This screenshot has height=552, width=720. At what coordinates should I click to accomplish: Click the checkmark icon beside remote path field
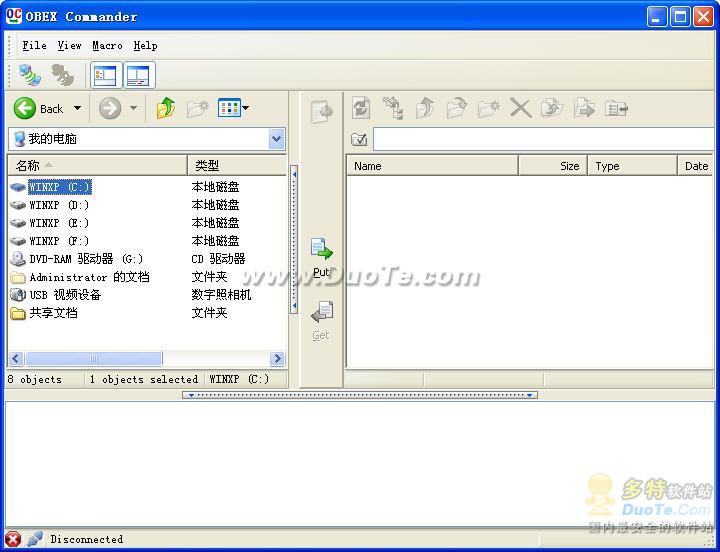(x=359, y=139)
